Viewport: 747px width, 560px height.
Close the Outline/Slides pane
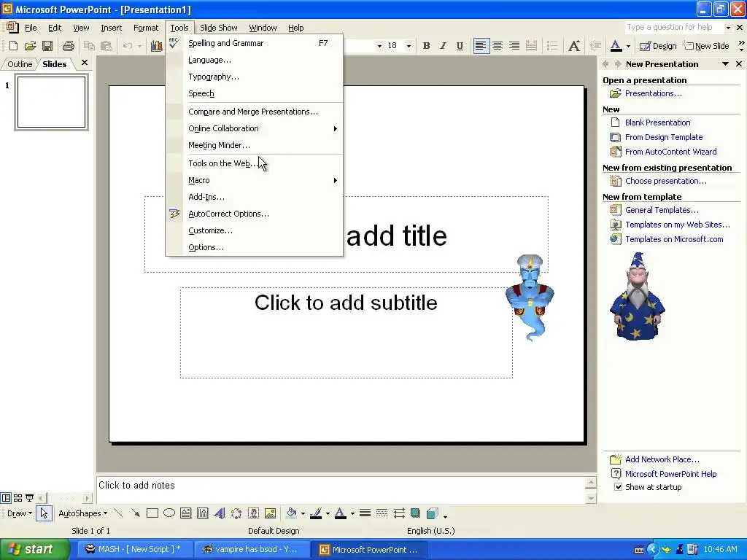pos(85,63)
